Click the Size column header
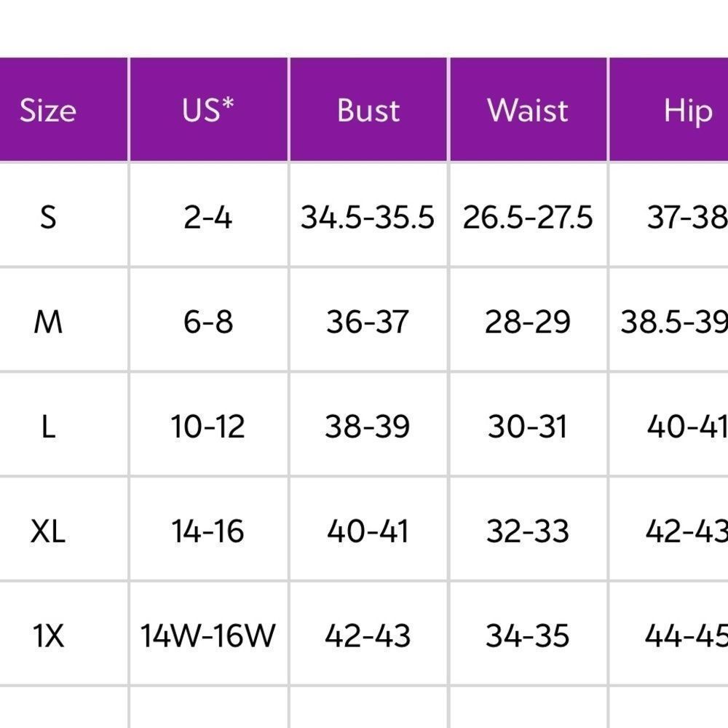This screenshot has width=728, height=728. pos(48,111)
